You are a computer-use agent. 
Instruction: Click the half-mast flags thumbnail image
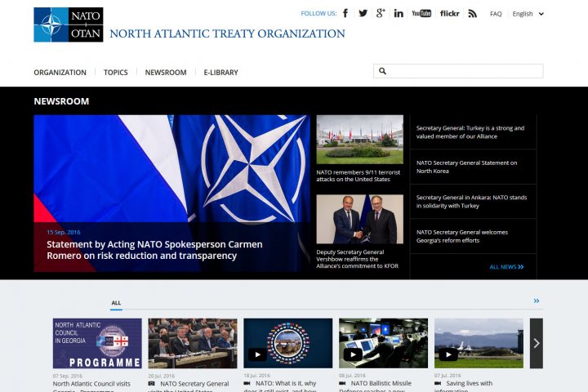point(359,139)
